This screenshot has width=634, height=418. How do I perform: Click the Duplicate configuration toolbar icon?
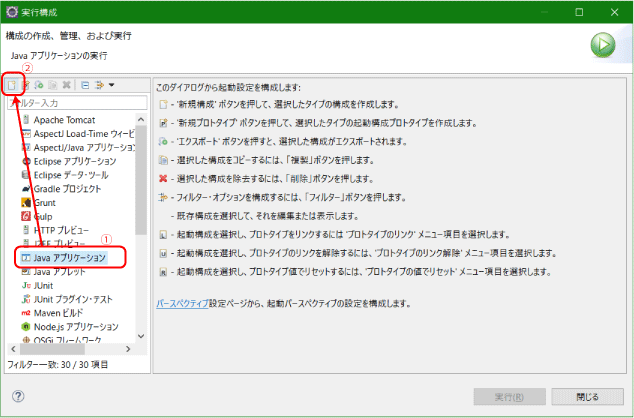pos(53,85)
